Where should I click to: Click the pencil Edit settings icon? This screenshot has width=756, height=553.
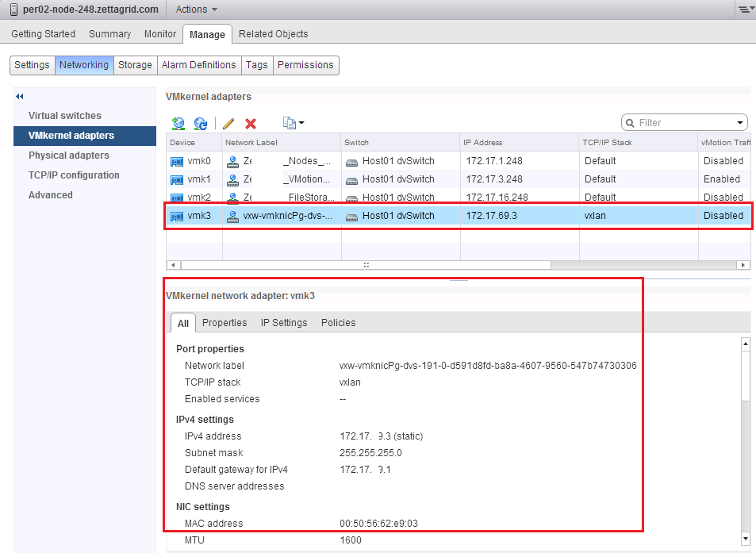pos(228,124)
